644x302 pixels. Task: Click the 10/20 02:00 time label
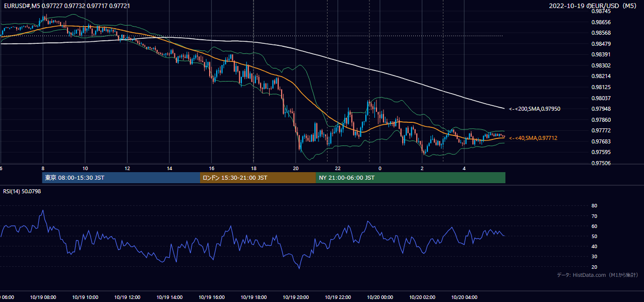click(422, 297)
